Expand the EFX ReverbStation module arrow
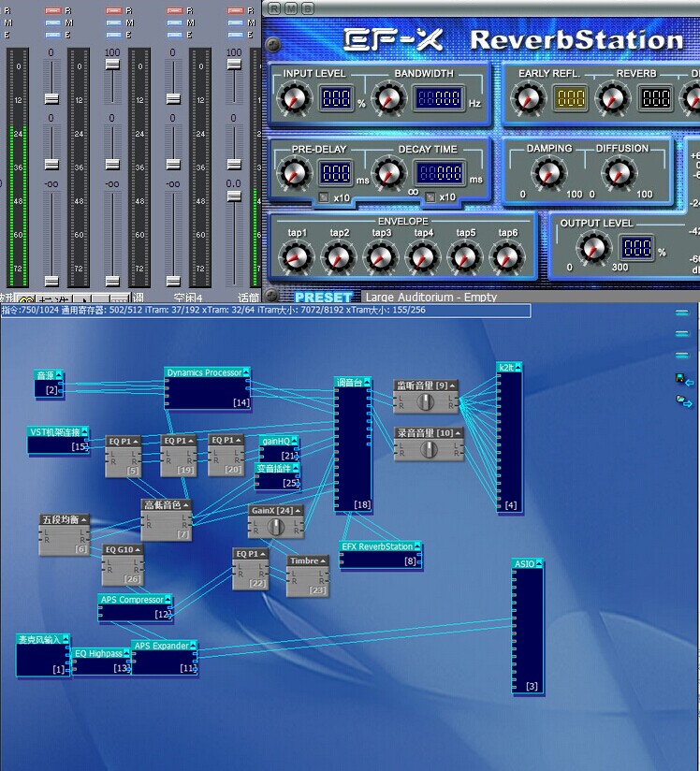The height and width of the screenshot is (771, 700). tap(417, 546)
